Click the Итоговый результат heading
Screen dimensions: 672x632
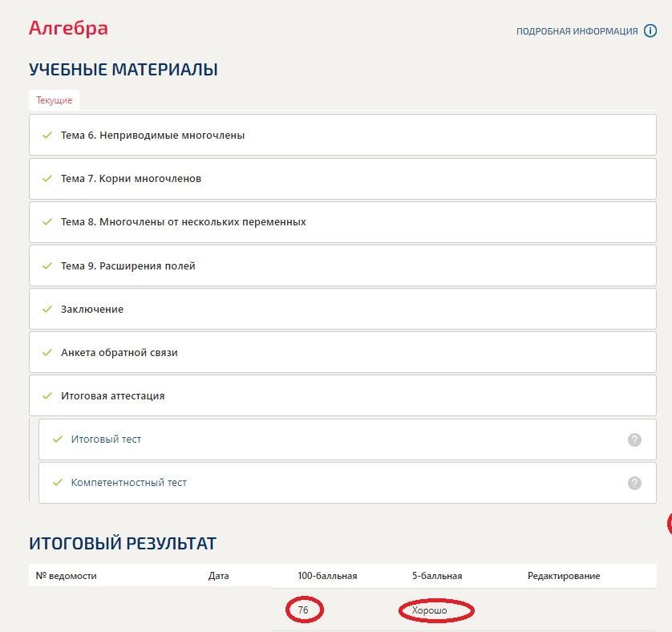click(123, 544)
